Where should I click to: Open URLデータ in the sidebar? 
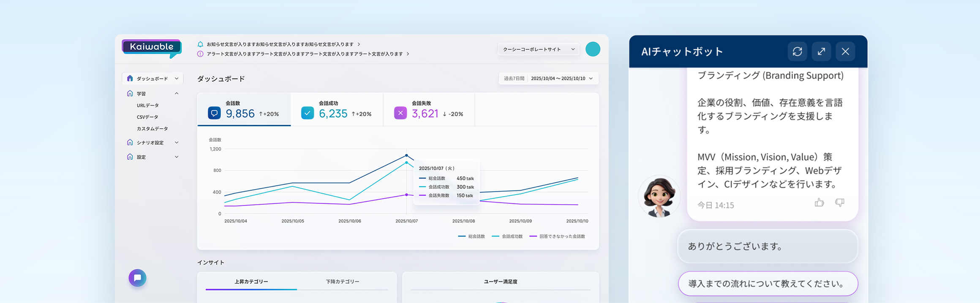(x=148, y=106)
